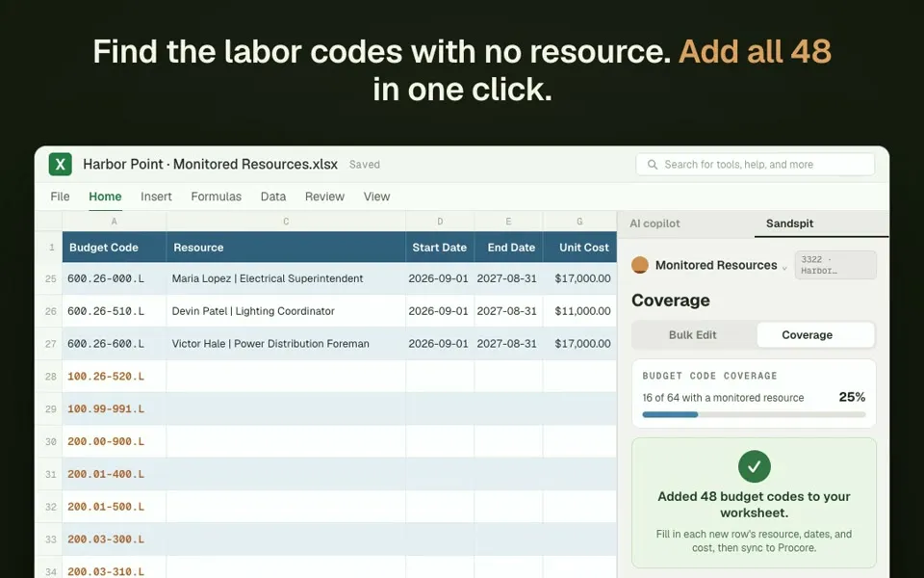Select orange budget code 100.26-520.L

point(115,377)
